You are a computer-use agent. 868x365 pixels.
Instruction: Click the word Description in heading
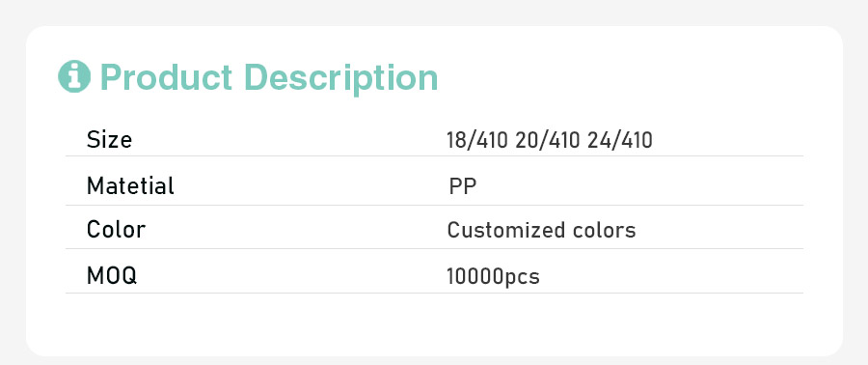point(341,78)
